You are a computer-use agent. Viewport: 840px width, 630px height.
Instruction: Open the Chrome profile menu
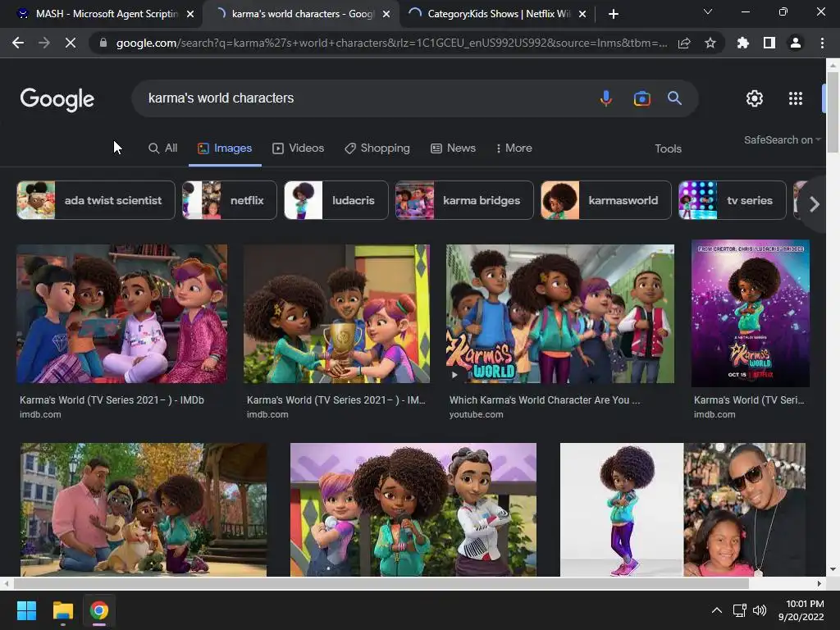(x=795, y=43)
